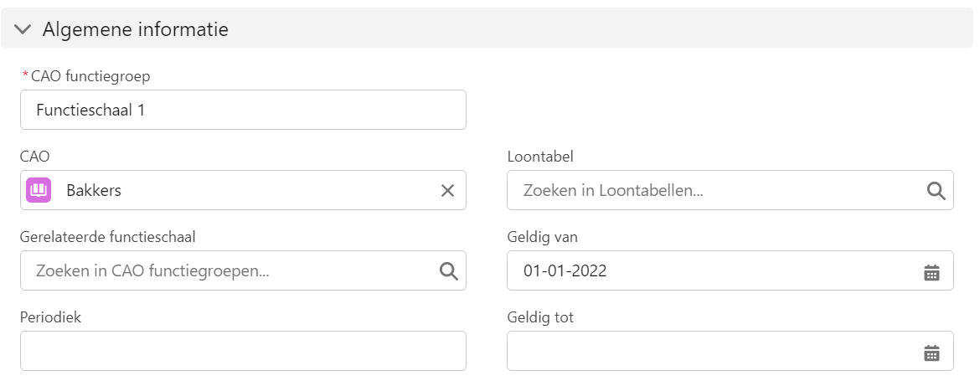The image size is (980, 386).
Task: Focus the Zoeken in CAO functiegroepen field
Action: [243, 270]
